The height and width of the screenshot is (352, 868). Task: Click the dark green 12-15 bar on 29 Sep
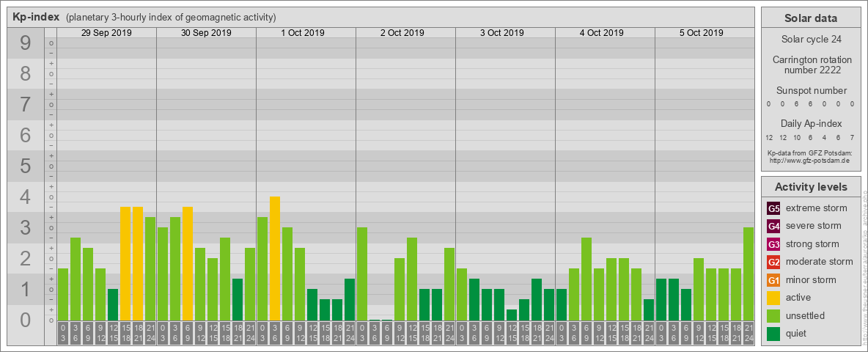[113, 304]
